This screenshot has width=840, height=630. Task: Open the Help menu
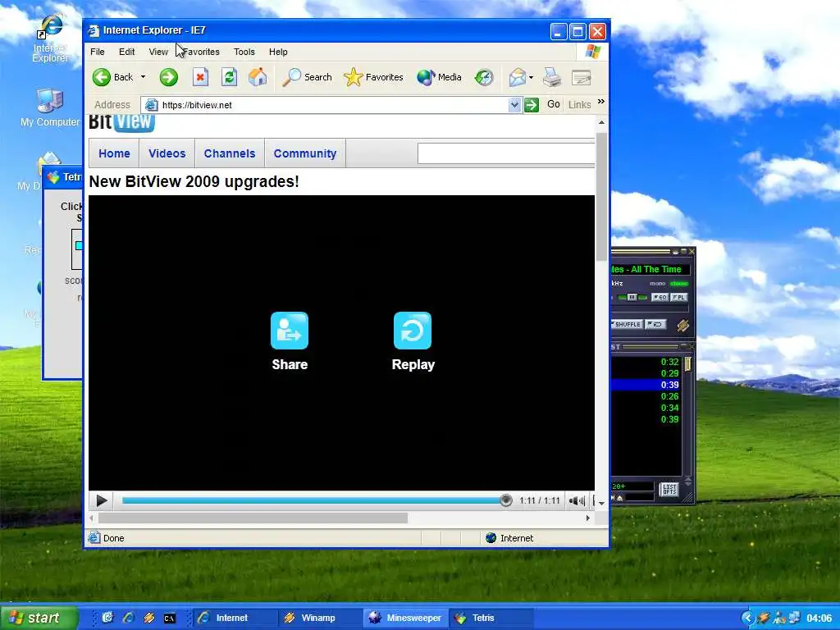click(x=278, y=52)
